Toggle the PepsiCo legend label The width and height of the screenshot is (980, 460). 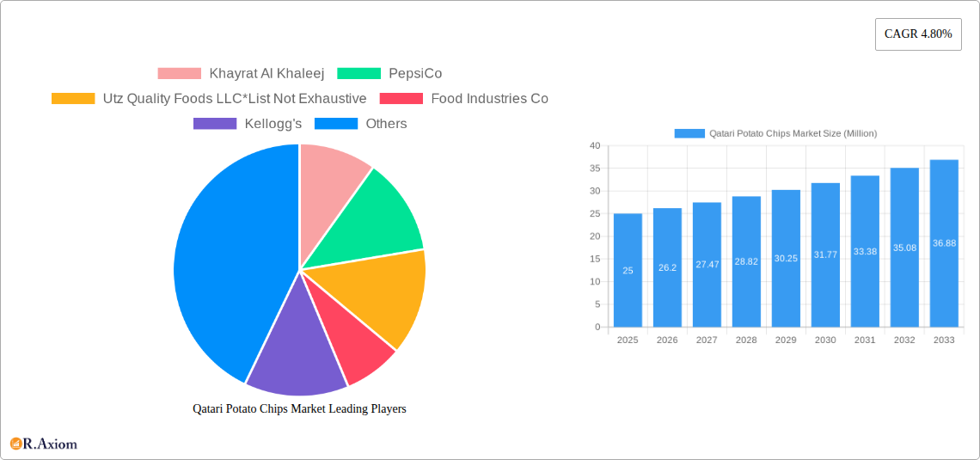click(415, 74)
